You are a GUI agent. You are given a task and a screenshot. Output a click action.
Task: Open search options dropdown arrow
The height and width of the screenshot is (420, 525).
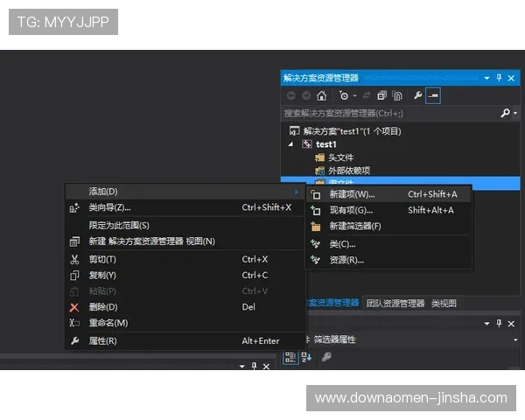515,113
